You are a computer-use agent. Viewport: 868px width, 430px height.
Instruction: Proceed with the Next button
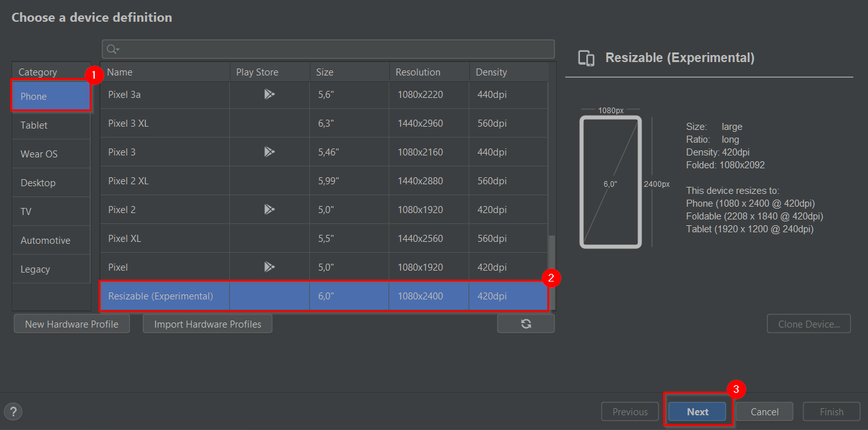pos(698,411)
